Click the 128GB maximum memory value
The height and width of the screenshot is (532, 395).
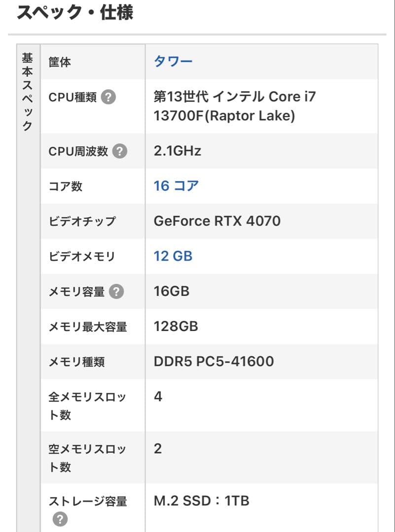point(176,326)
